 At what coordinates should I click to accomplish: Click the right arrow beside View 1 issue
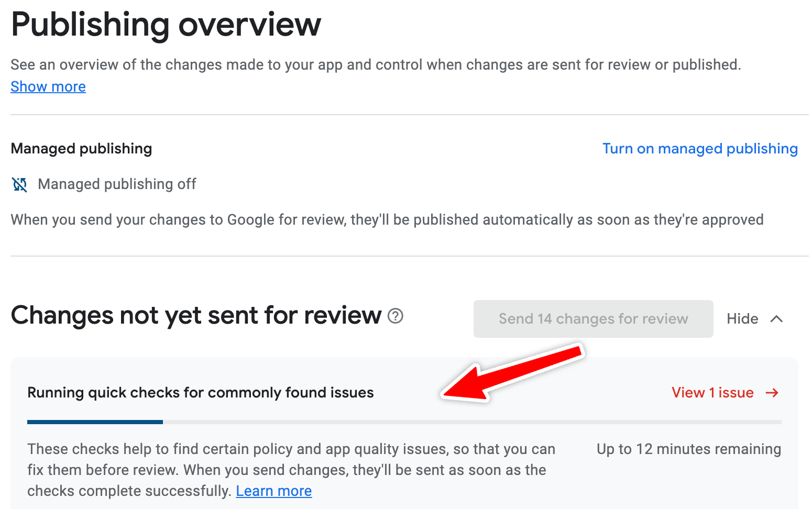coord(772,393)
